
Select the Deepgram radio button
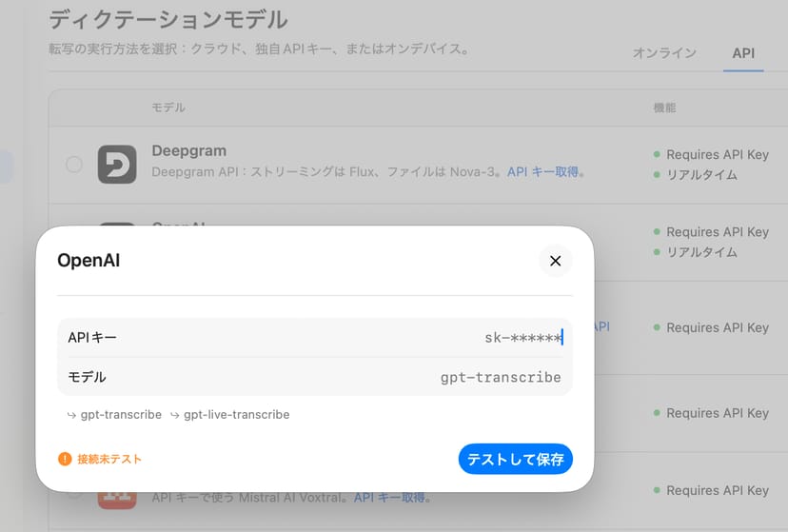pos(74,165)
